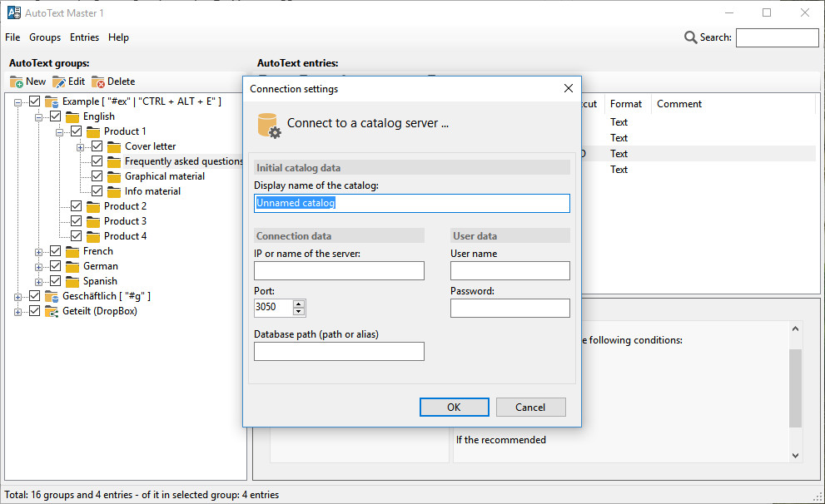Screen dimensions: 825x504
Task: Click the Delete group icon
Action: (x=98, y=82)
